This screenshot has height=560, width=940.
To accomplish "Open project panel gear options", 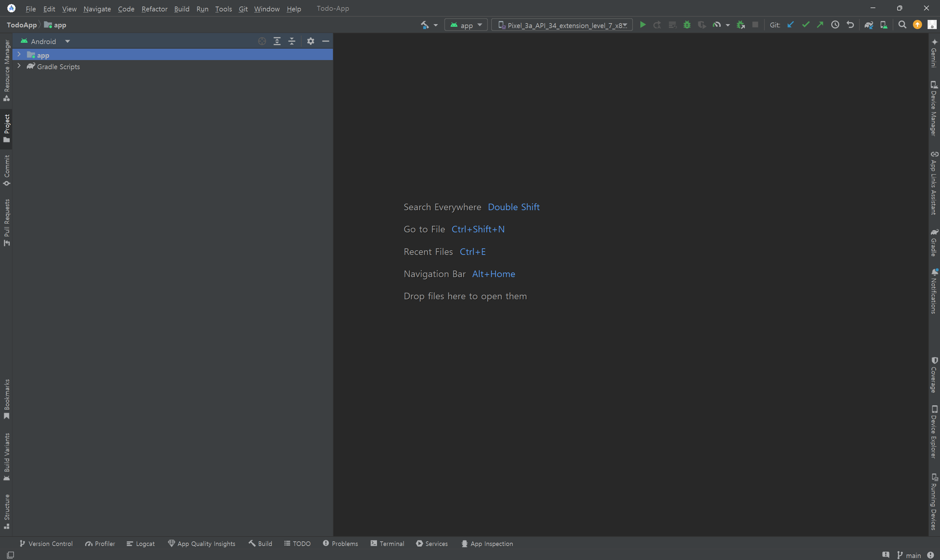I will pos(311,41).
